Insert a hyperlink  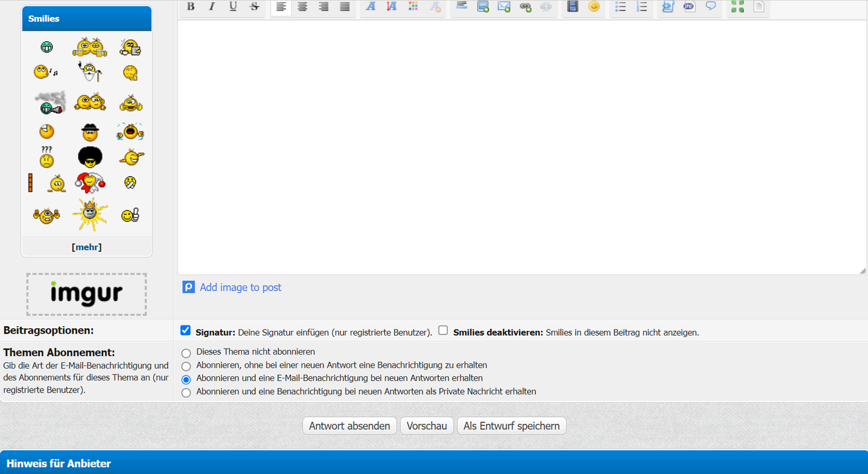526,7
